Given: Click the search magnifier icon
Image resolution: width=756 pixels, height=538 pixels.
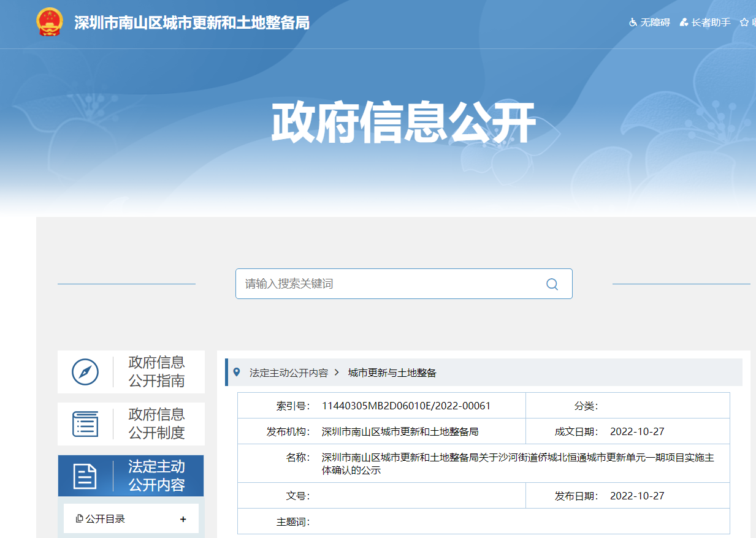Looking at the screenshot, I should [552, 284].
